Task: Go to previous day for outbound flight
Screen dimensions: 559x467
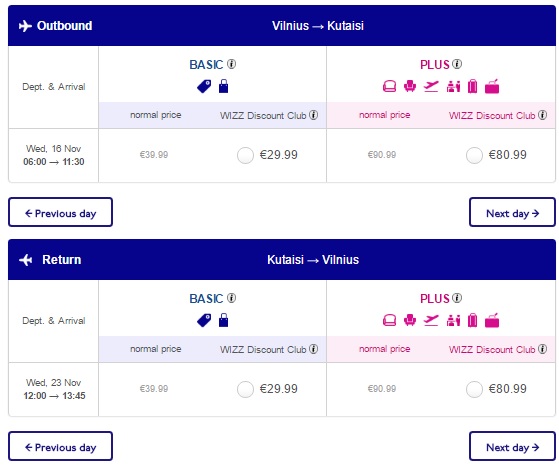Action: pos(61,212)
